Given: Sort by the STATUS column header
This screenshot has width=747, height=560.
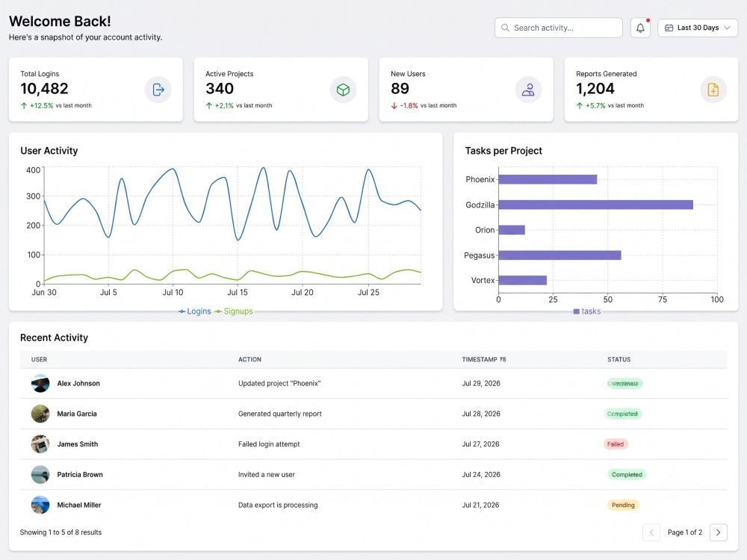Looking at the screenshot, I should pyautogui.click(x=619, y=360).
